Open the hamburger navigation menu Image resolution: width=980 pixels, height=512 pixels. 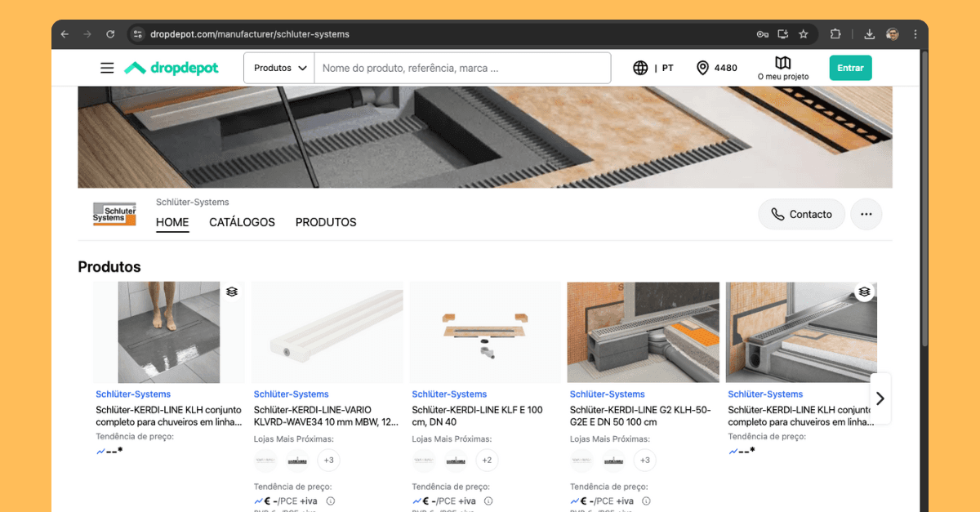(x=107, y=68)
